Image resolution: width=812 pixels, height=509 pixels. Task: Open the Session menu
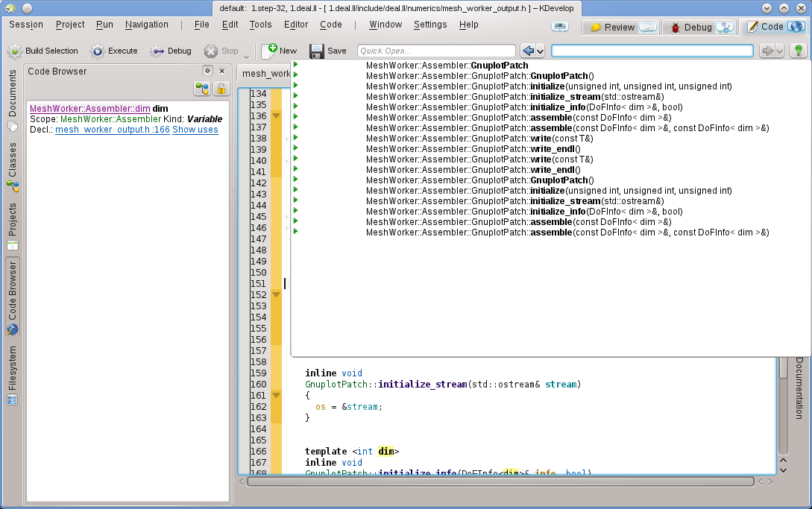coord(26,25)
